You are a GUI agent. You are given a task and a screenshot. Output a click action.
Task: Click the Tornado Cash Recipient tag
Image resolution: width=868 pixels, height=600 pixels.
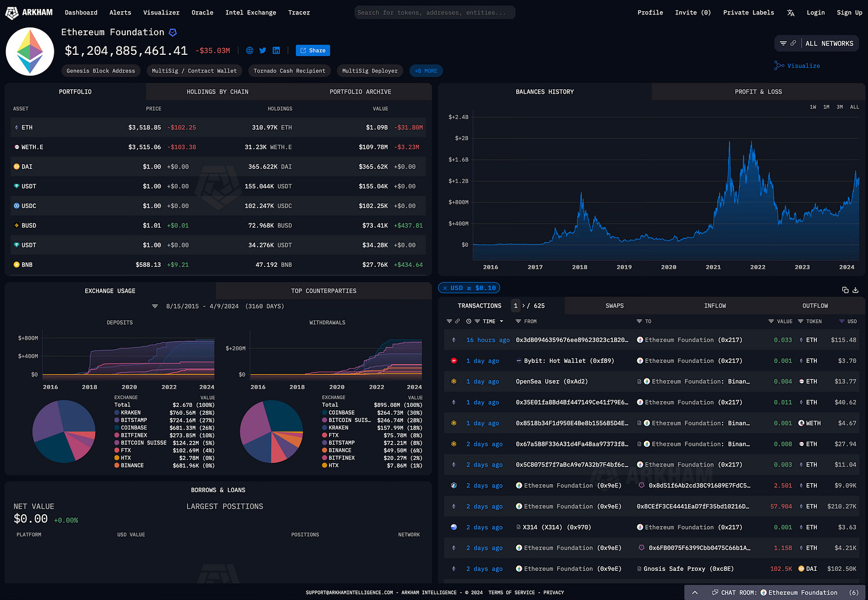[289, 71]
